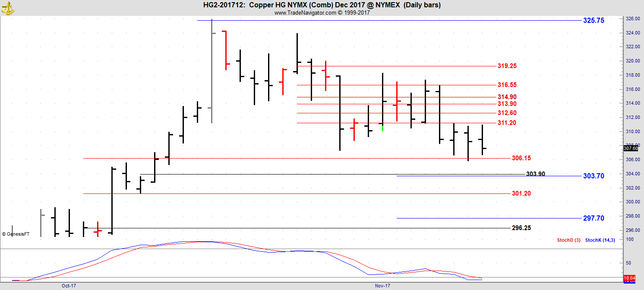
Task: Select the red 319.25 resistance label
Action: 507,66
